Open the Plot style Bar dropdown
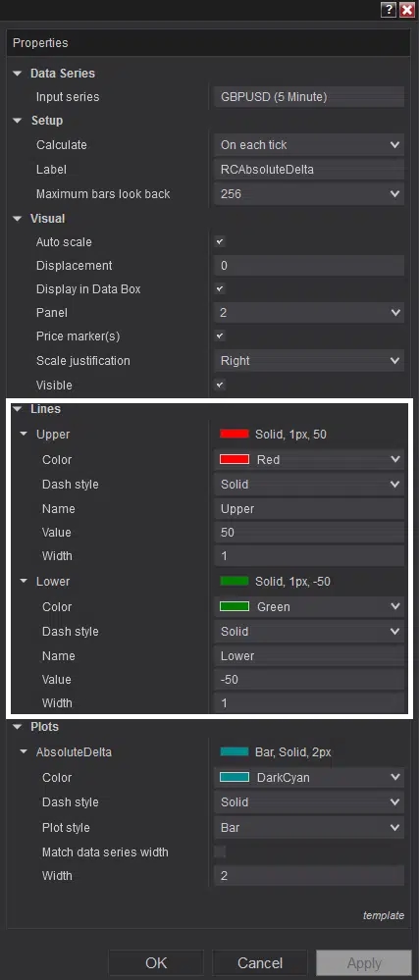The height and width of the screenshot is (980, 419). tap(309, 828)
